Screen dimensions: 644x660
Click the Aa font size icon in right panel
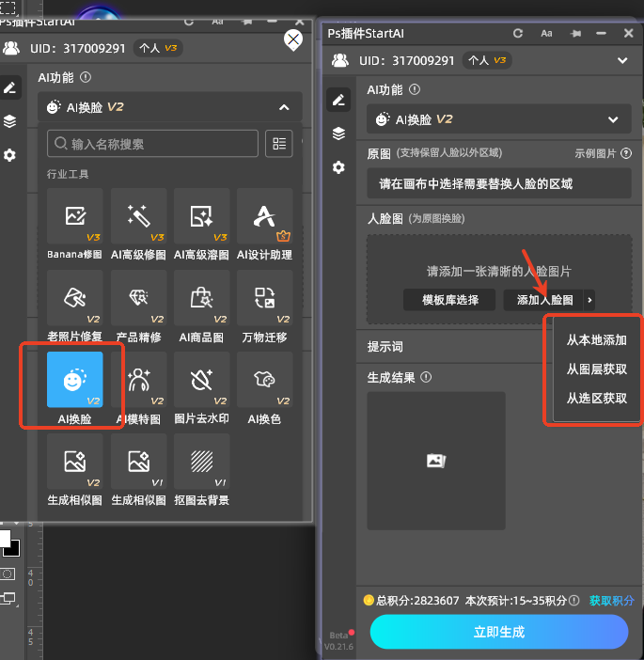pos(546,33)
